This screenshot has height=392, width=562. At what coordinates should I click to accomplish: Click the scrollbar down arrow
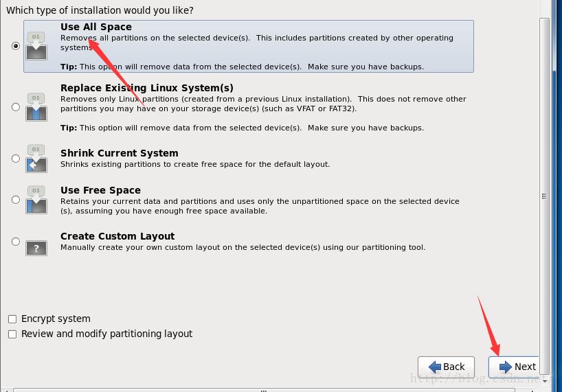(x=545, y=381)
